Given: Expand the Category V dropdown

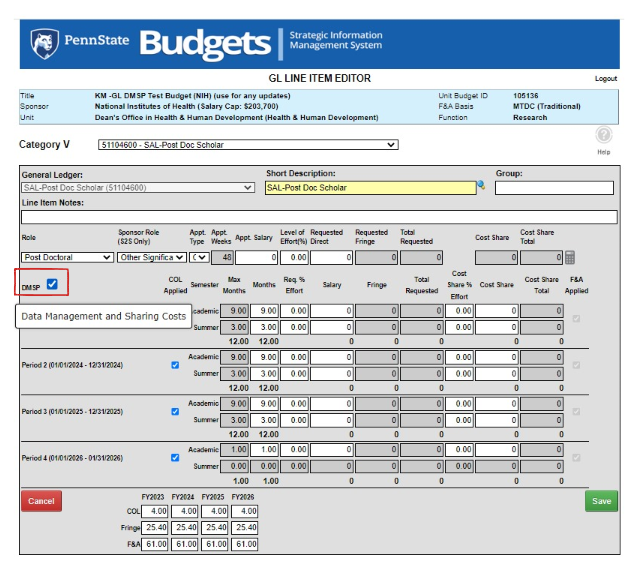Looking at the screenshot, I should [x=248, y=145].
